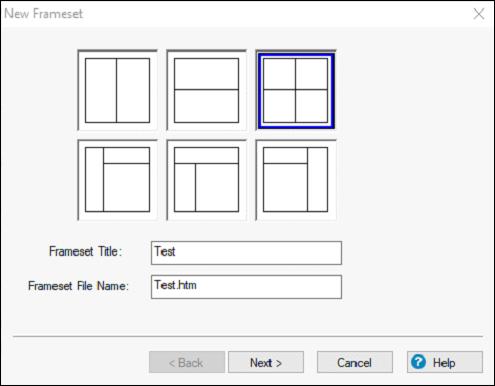Place cursor after "Test.htm" text
Viewport: 495px width, 386px height.
197,286
